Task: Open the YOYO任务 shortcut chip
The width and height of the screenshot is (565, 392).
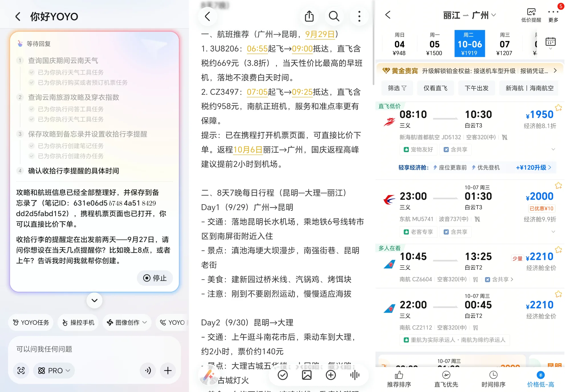Action: [x=31, y=322]
